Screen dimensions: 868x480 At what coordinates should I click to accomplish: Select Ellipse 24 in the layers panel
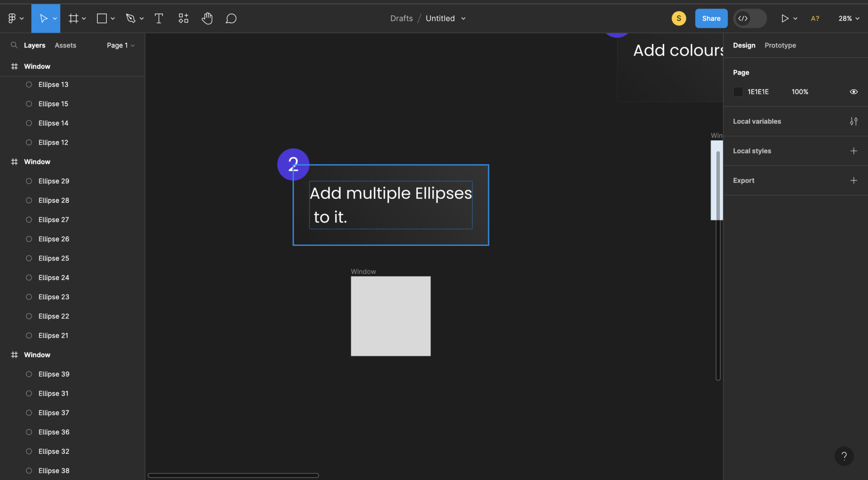54,277
